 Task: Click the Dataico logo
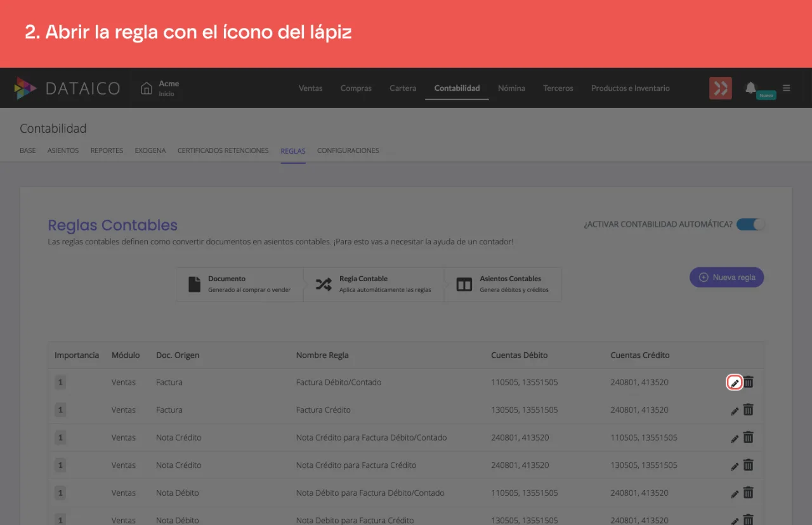coord(67,88)
